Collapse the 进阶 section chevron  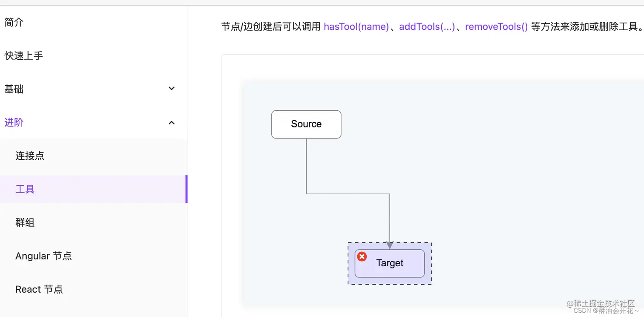point(172,123)
